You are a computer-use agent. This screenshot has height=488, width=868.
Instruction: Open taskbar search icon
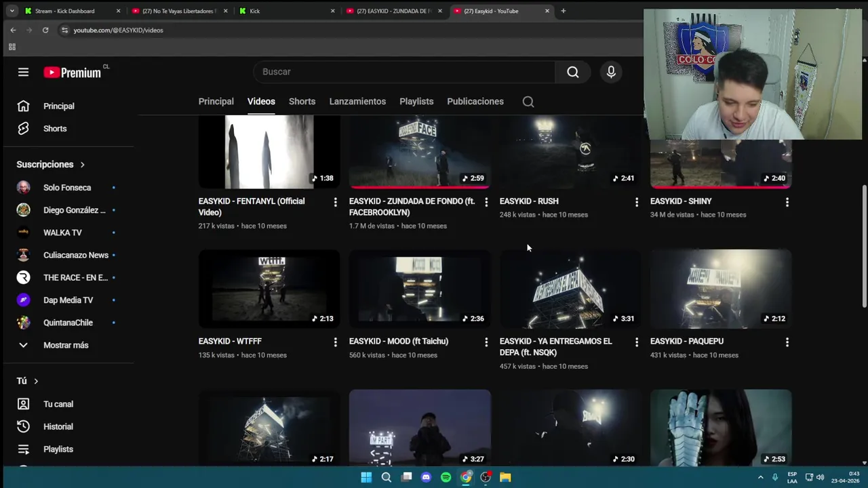(386, 477)
